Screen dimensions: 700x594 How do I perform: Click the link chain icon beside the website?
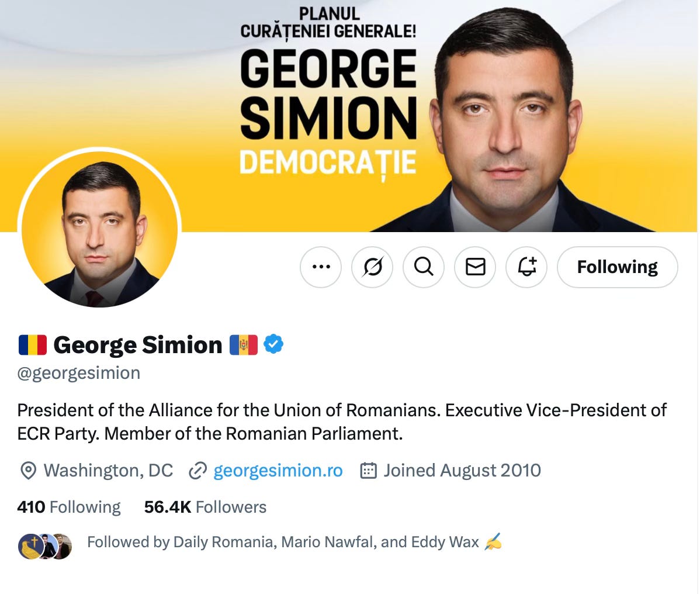click(x=197, y=471)
